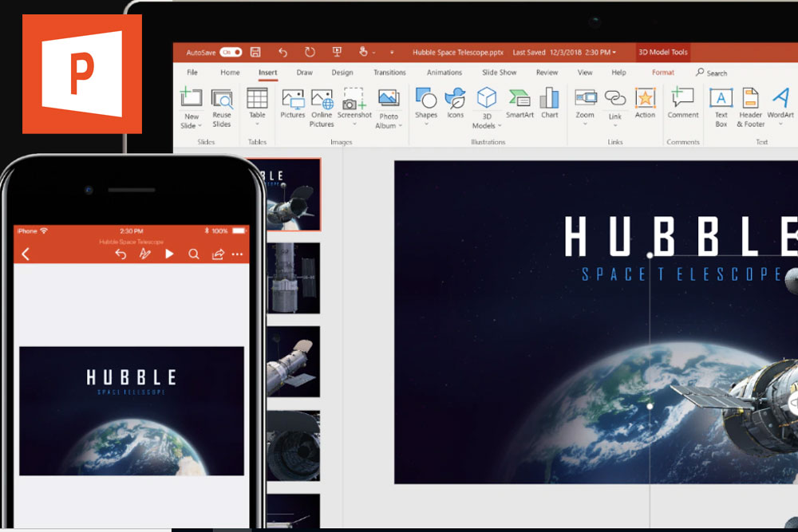Click the Online Pictures icon
This screenshot has height=532, width=798.
click(x=322, y=99)
